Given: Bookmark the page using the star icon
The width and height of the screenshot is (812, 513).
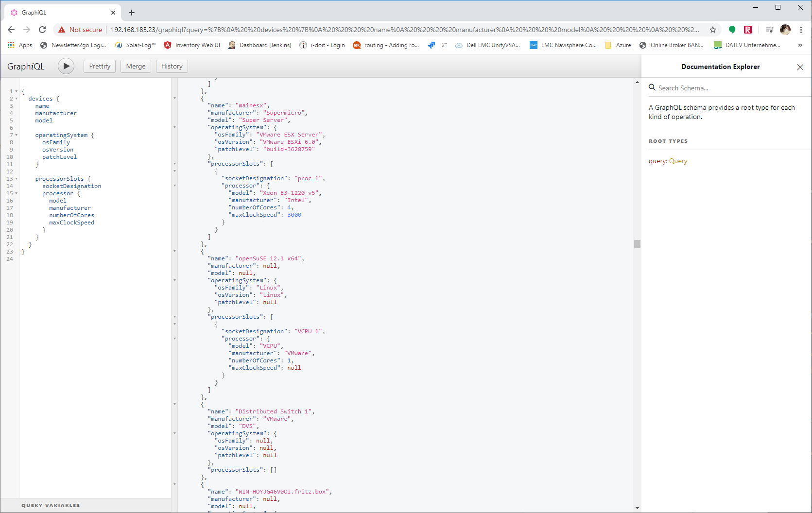Looking at the screenshot, I should point(713,30).
